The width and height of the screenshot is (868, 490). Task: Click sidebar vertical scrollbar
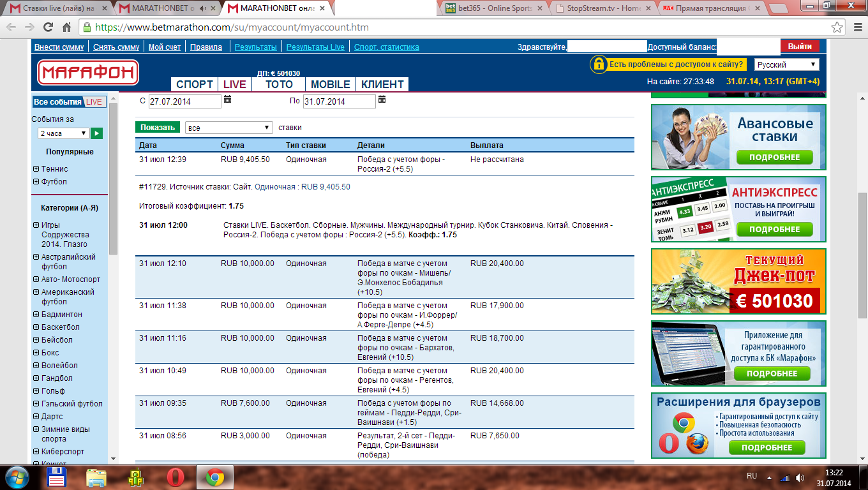[114, 179]
